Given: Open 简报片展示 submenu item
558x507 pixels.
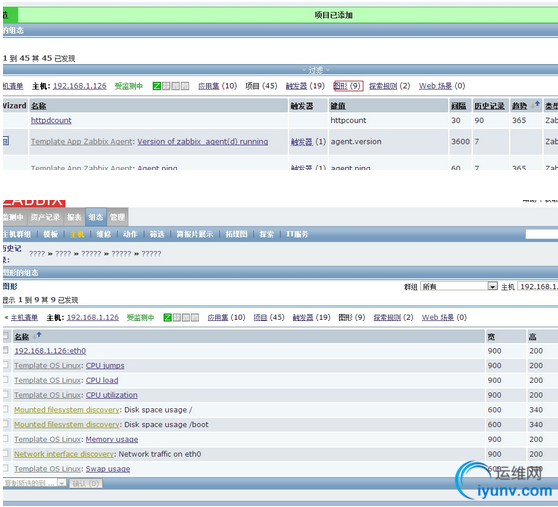Looking at the screenshot, I should pyautogui.click(x=195, y=234).
